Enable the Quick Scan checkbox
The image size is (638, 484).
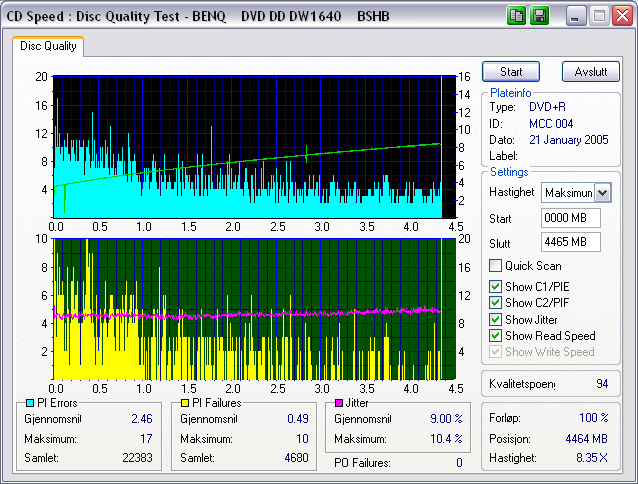click(x=495, y=266)
